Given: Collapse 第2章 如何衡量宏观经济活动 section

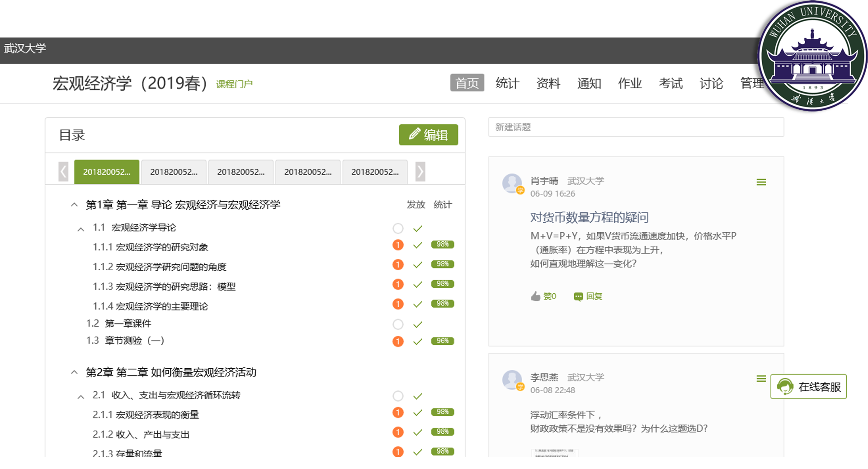Looking at the screenshot, I should [x=74, y=372].
